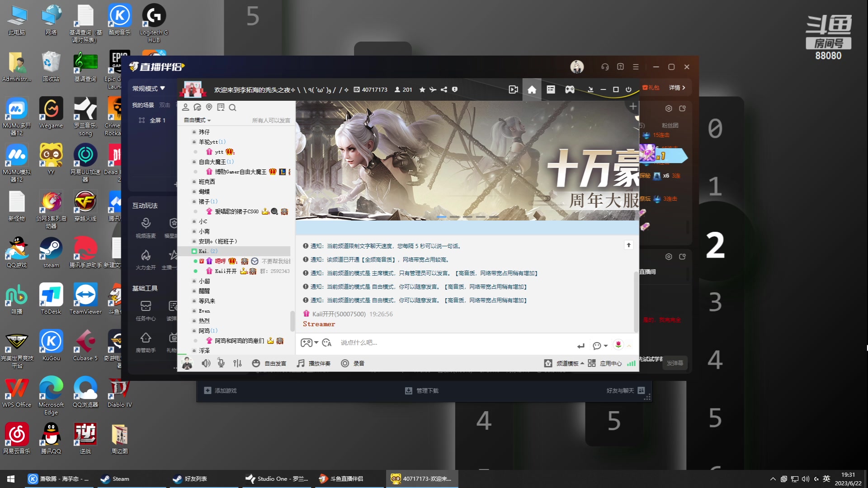This screenshot has height=488, width=868.
Task: Click the home icon in YY toolbar
Action: click(x=532, y=89)
